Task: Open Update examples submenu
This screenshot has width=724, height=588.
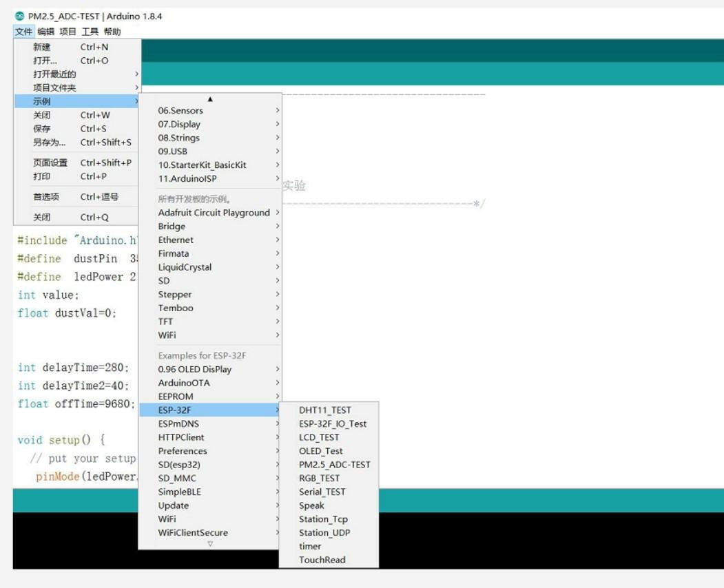Action: coord(210,505)
